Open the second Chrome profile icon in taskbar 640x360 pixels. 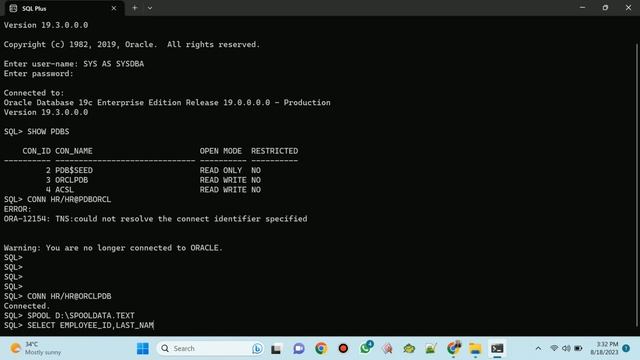click(453, 348)
